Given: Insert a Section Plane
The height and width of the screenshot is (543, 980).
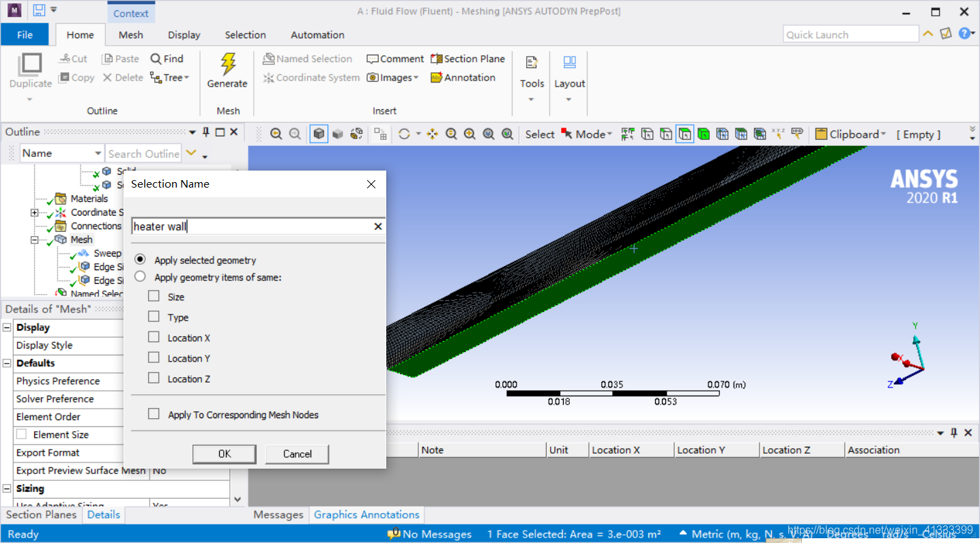Looking at the screenshot, I should coord(468,59).
